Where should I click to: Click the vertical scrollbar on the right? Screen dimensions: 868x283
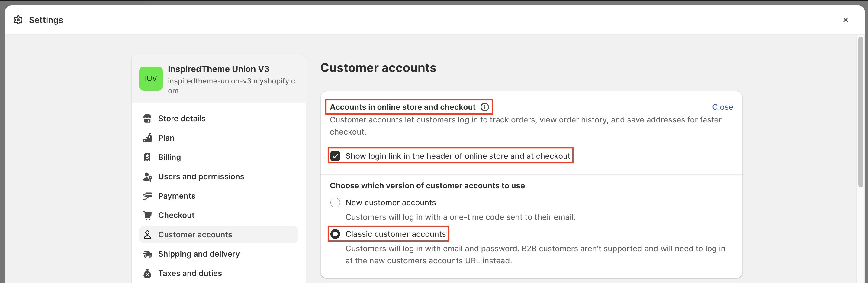[x=860, y=111]
